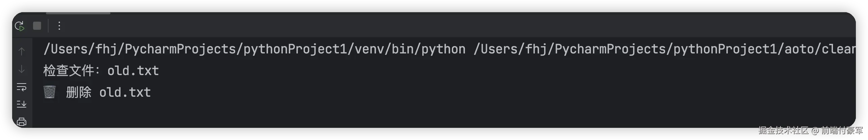Click old.txt in the 检查文件 line
This screenshot has height=140, width=868.
coord(133,71)
